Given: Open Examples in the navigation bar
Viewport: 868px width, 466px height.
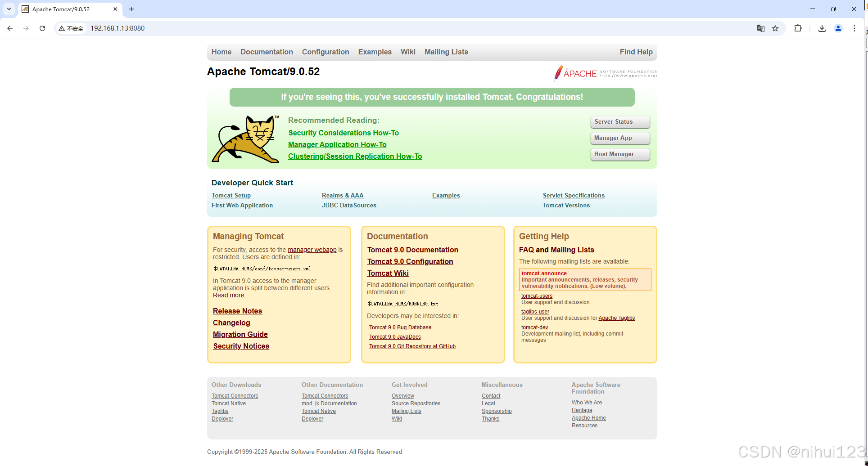Looking at the screenshot, I should [375, 52].
